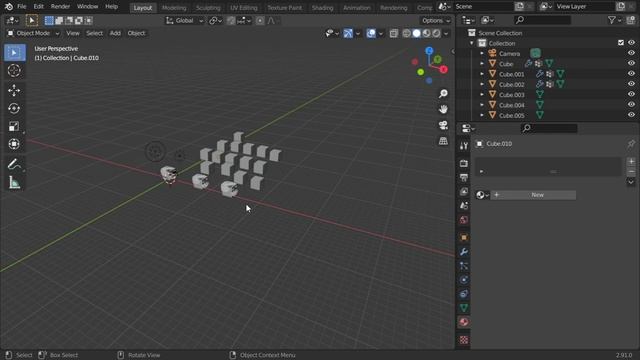Image resolution: width=640 pixels, height=360 pixels.
Task: Open the viewport Object menu
Action: 136,33
